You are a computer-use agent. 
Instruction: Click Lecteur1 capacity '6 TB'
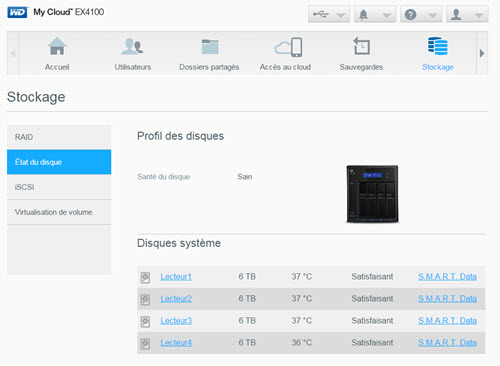click(x=247, y=277)
